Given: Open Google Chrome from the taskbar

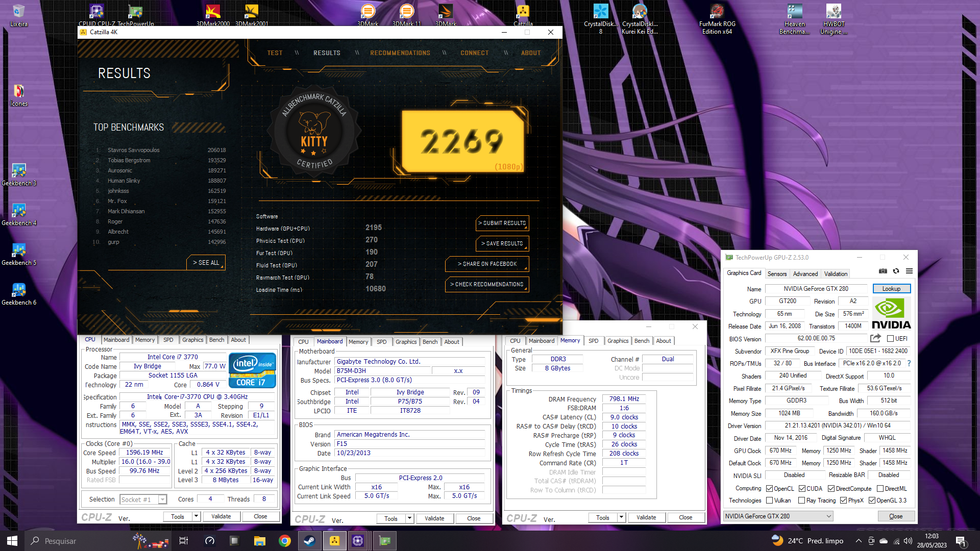Looking at the screenshot, I should click(285, 541).
